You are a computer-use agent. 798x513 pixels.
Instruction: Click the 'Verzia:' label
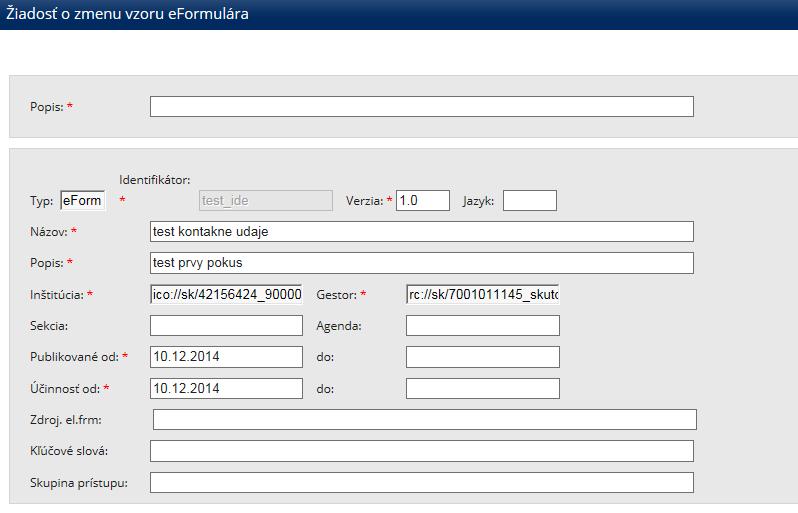(x=364, y=201)
